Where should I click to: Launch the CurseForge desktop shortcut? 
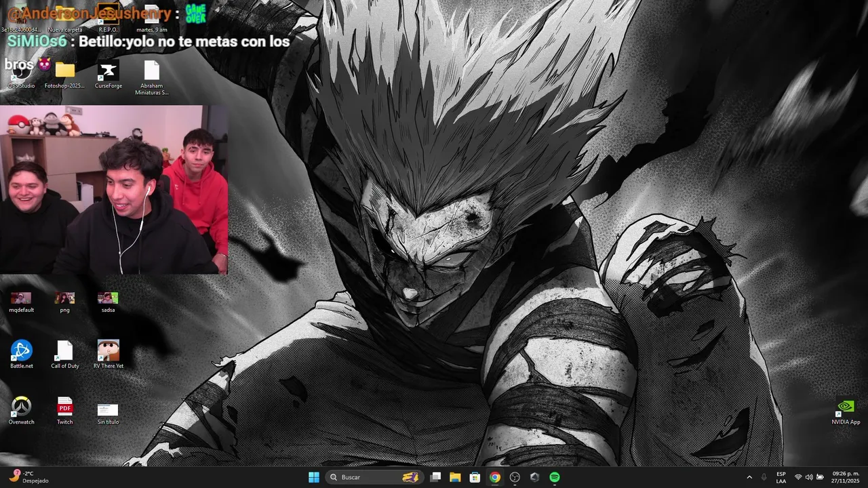click(x=108, y=75)
